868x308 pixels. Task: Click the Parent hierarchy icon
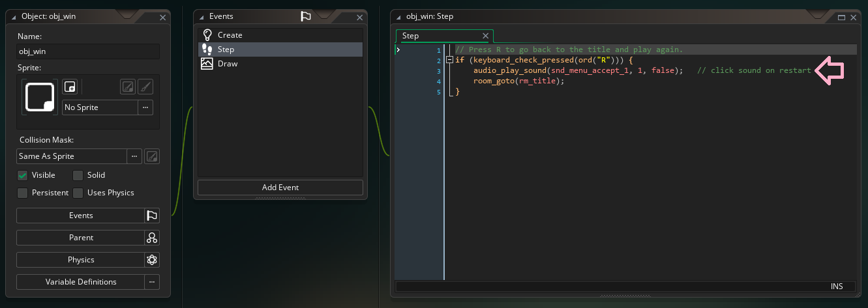(x=152, y=238)
